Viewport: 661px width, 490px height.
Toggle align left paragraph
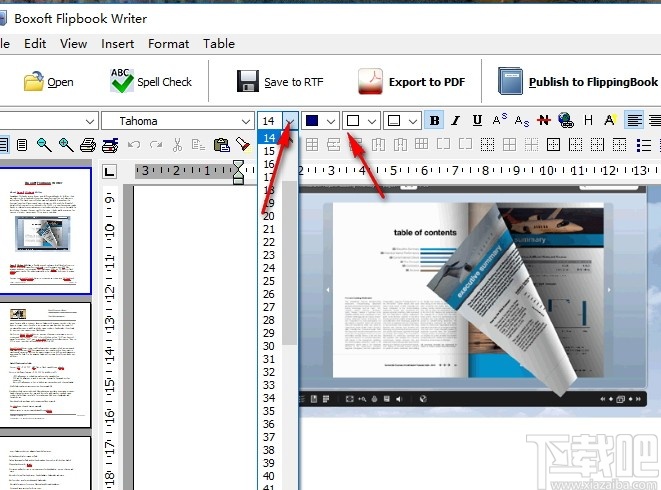tap(634, 121)
